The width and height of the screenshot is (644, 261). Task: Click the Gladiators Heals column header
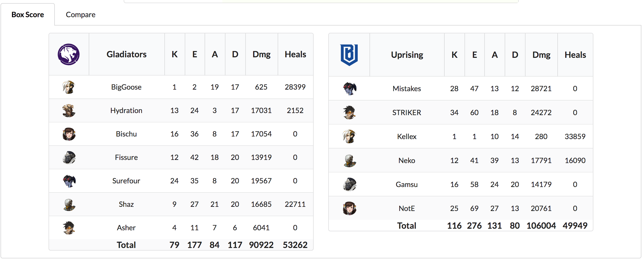tap(295, 54)
